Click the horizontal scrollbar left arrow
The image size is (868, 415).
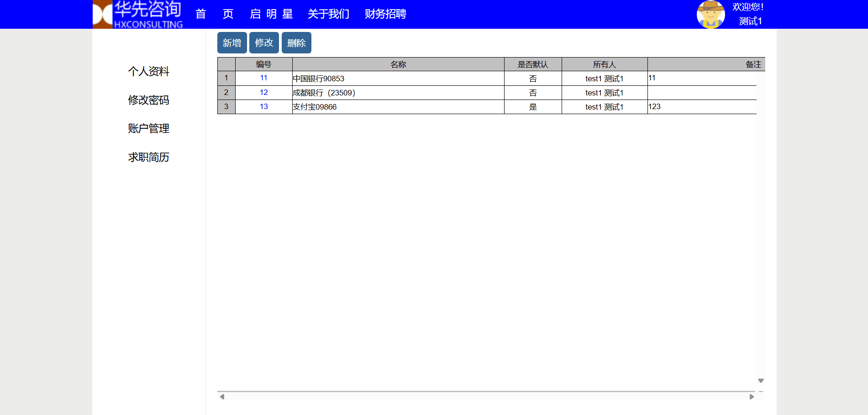point(222,397)
